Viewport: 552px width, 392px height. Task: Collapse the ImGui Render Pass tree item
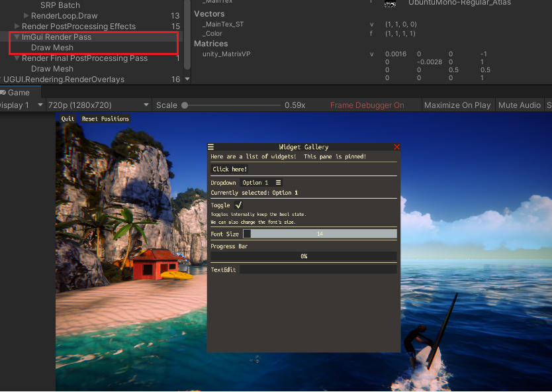pos(17,36)
